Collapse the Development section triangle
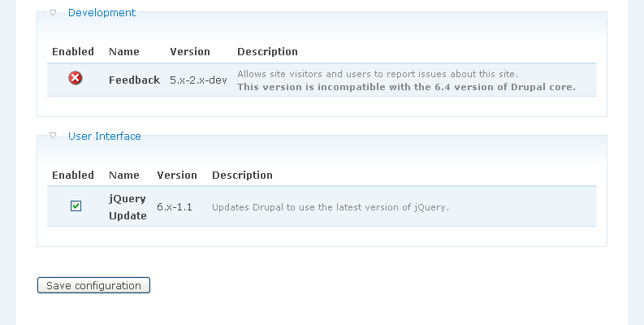The height and width of the screenshot is (325, 644). 54,13
